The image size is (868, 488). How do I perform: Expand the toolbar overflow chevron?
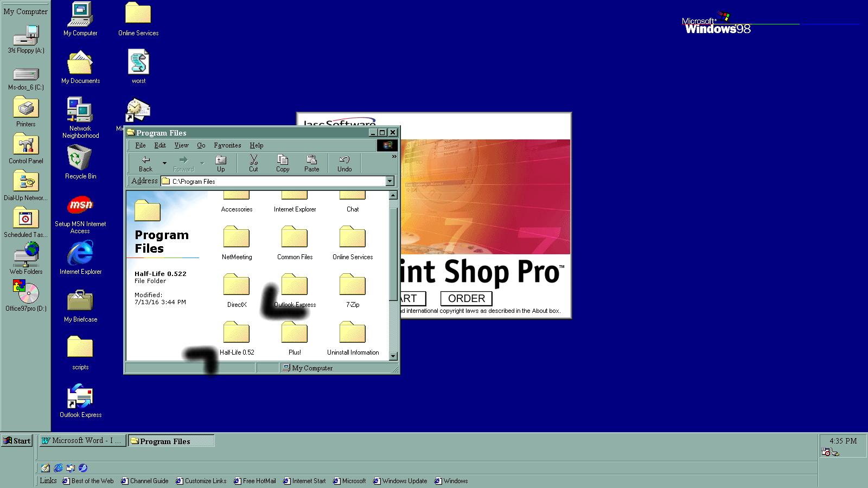tap(394, 157)
